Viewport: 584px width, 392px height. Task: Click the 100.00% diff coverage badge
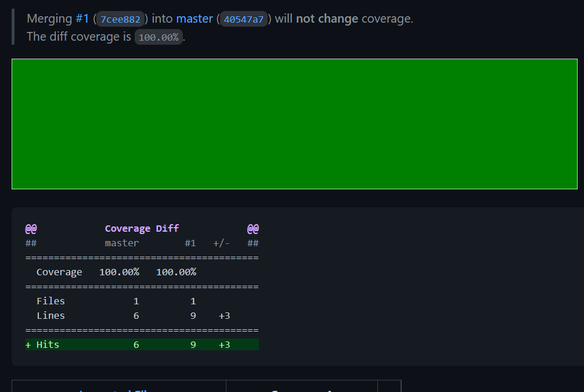158,37
